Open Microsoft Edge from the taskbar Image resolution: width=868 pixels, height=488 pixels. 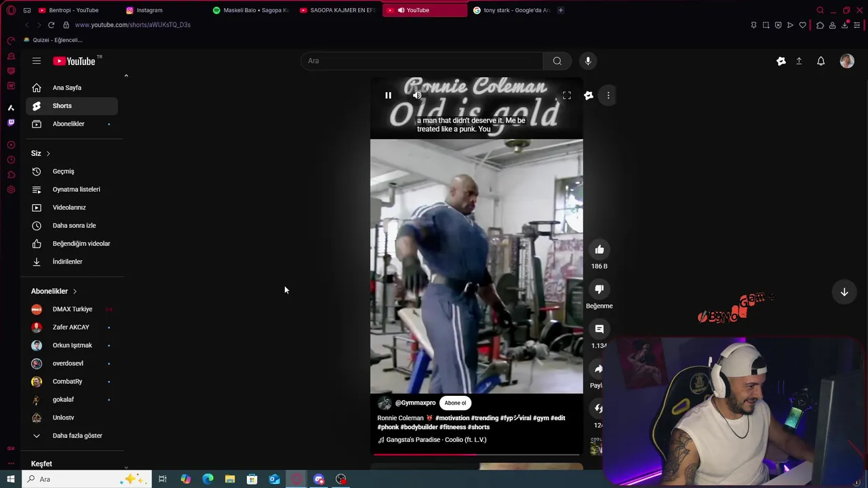pyautogui.click(x=208, y=479)
